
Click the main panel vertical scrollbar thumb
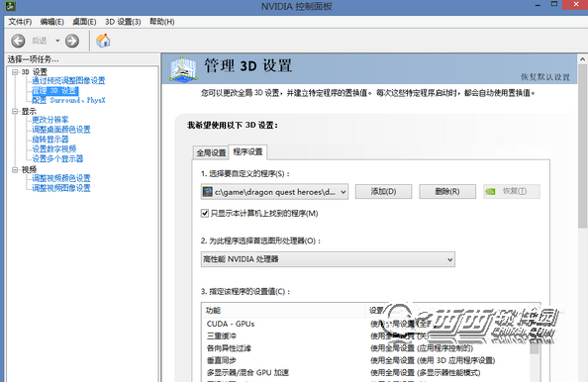pyautogui.click(x=582, y=146)
